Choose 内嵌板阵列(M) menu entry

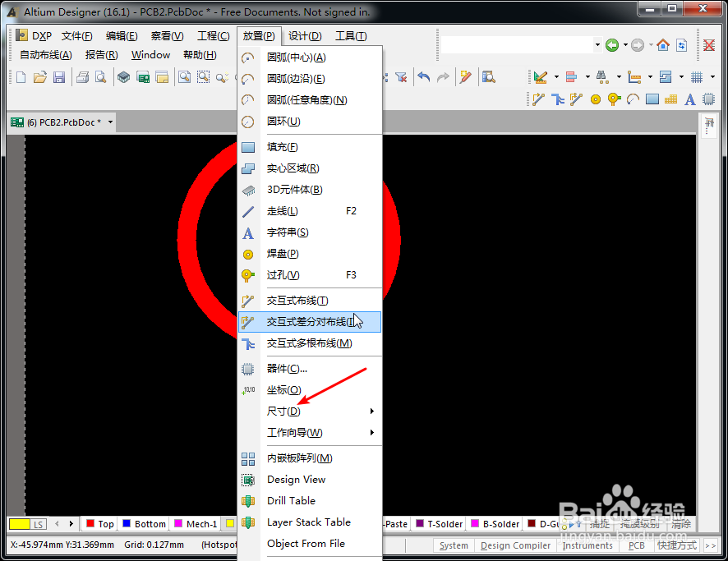tap(310, 458)
